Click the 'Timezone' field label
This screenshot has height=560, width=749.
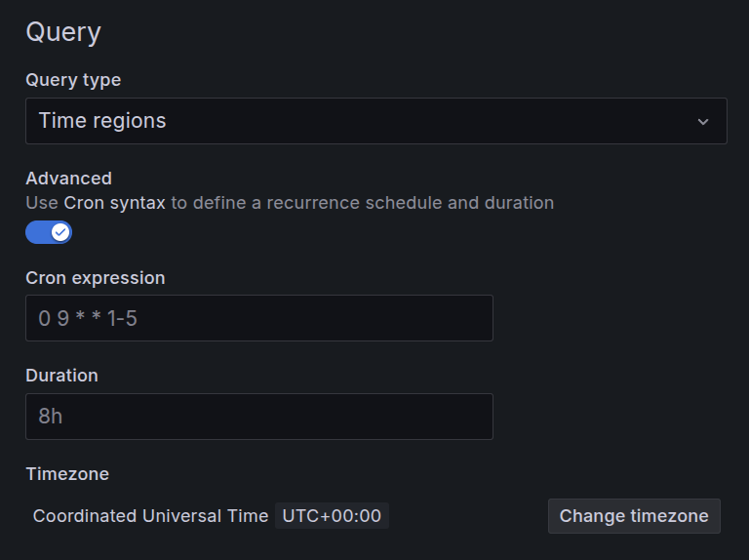[67, 474]
